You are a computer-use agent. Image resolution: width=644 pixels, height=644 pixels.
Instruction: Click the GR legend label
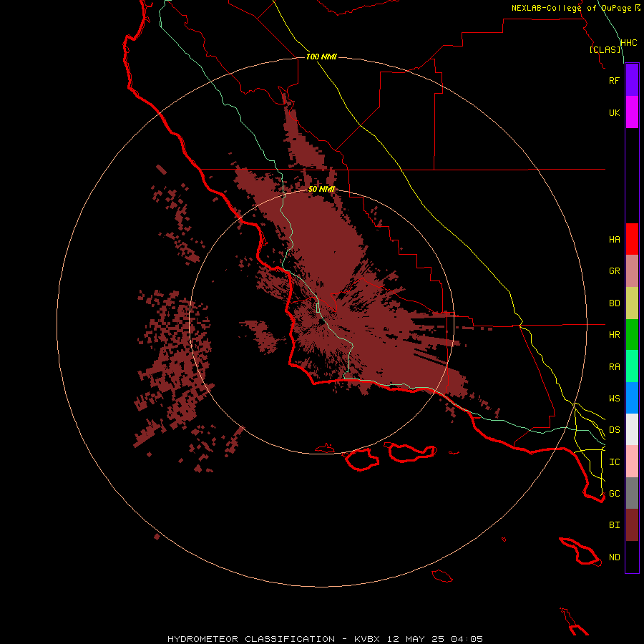614,271
